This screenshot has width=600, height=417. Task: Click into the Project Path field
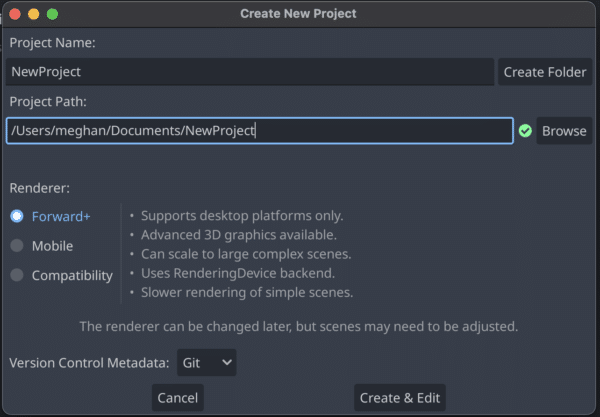258,131
